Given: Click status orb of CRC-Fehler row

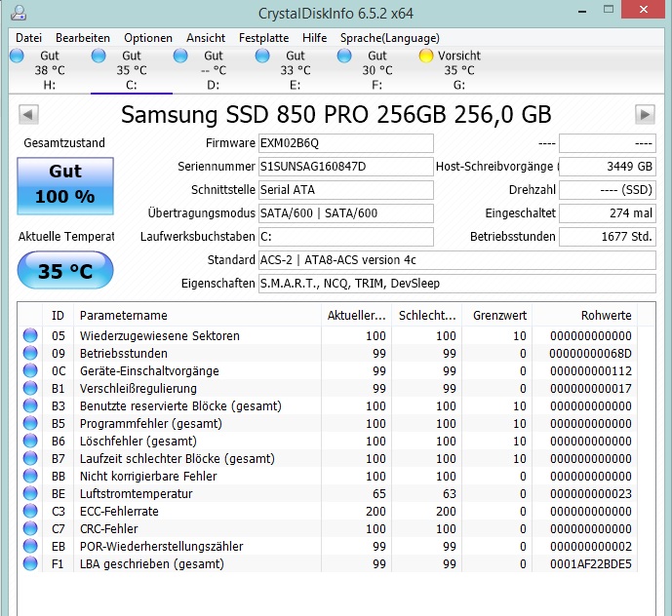Looking at the screenshot, I should coord(30,528).
